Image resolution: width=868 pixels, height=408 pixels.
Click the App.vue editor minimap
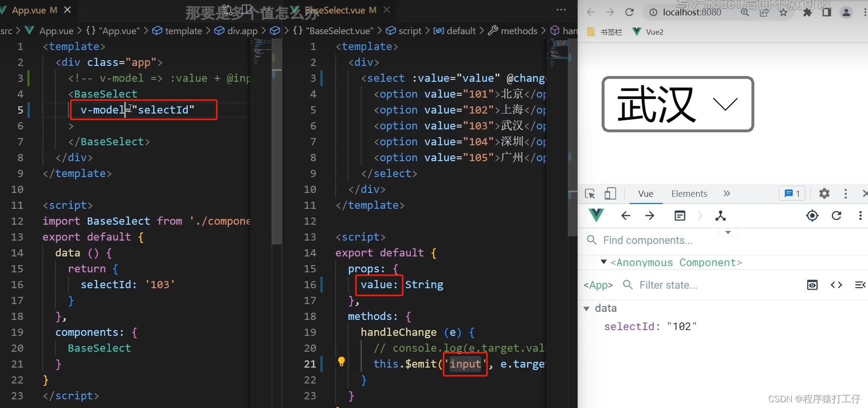pos(262,53)
